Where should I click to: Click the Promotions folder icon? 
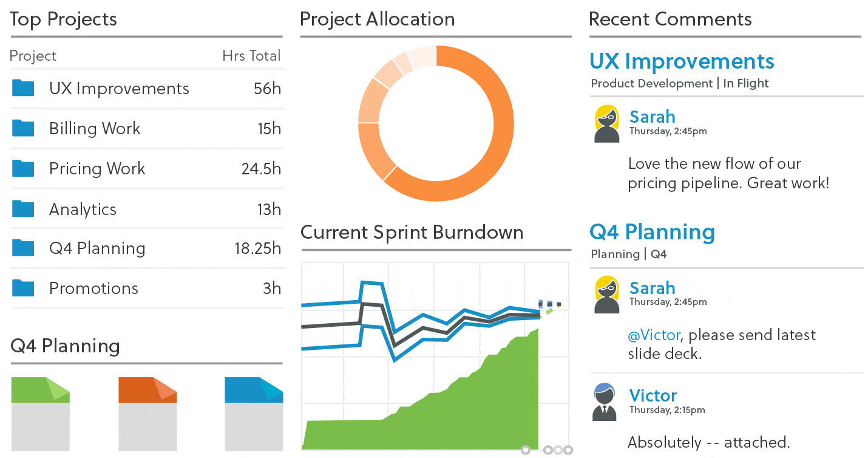point(23,289)
